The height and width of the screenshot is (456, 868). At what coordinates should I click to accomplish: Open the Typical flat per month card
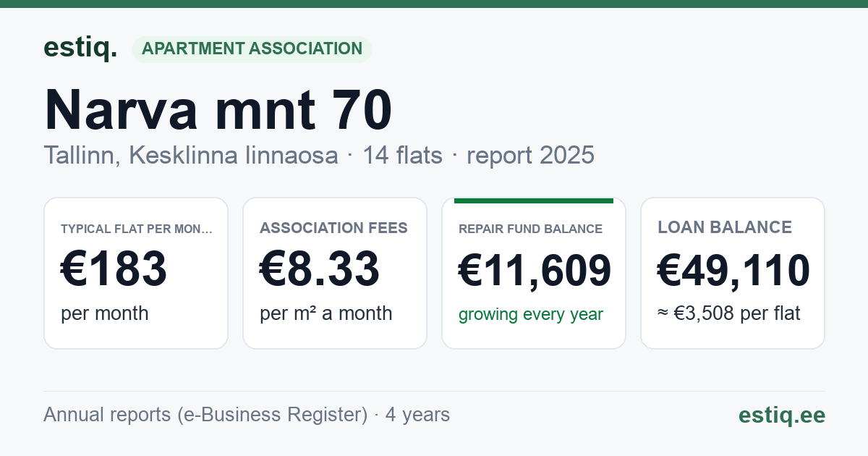[136, 273]
